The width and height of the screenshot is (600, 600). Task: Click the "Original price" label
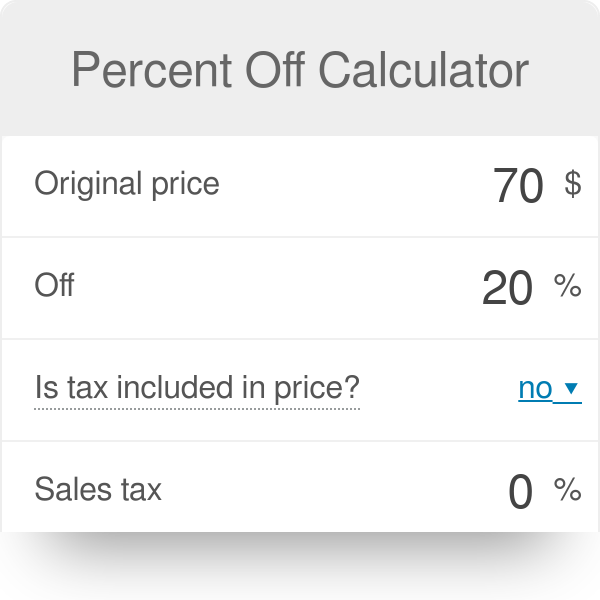[x=127, y=184]
